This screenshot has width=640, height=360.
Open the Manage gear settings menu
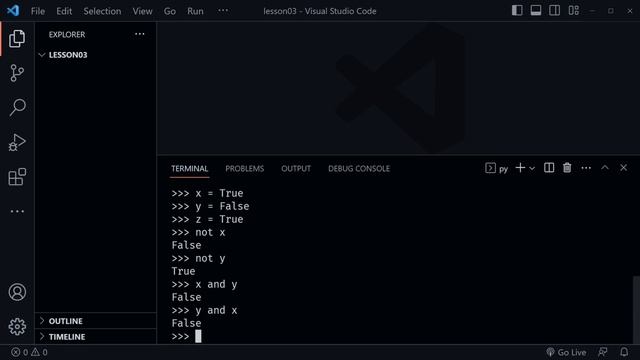(17, 327)
